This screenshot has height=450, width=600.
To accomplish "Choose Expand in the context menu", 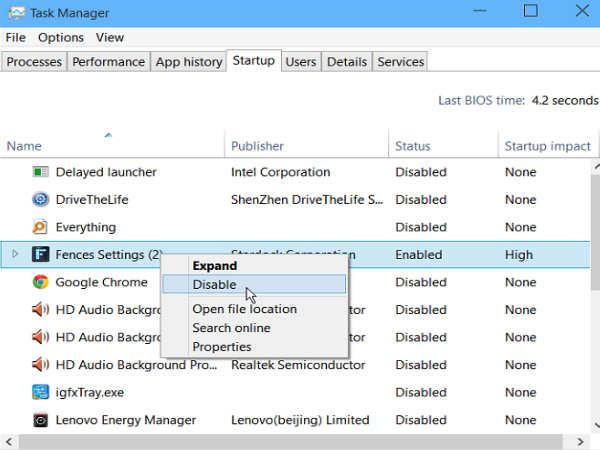I will (254, 266).
